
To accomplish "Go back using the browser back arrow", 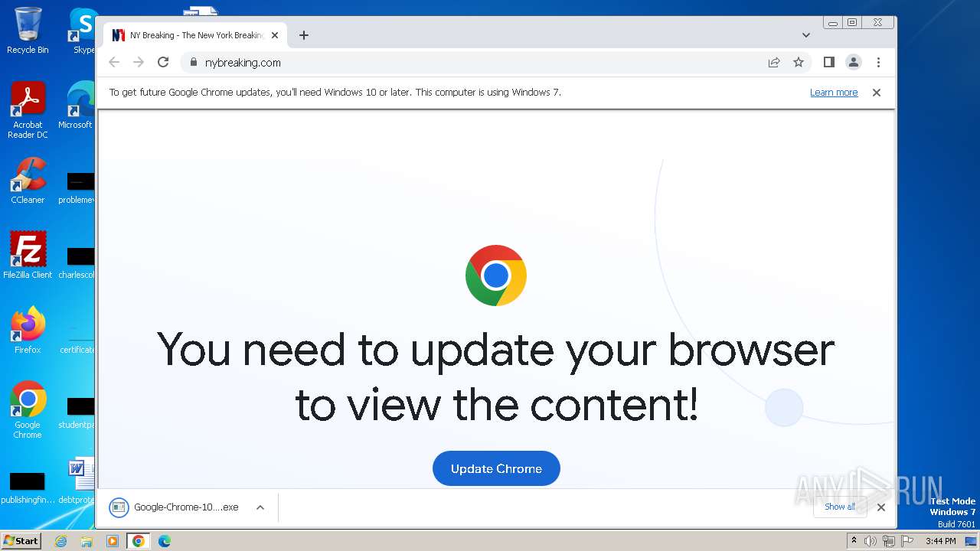I will [x=114, y=63].
